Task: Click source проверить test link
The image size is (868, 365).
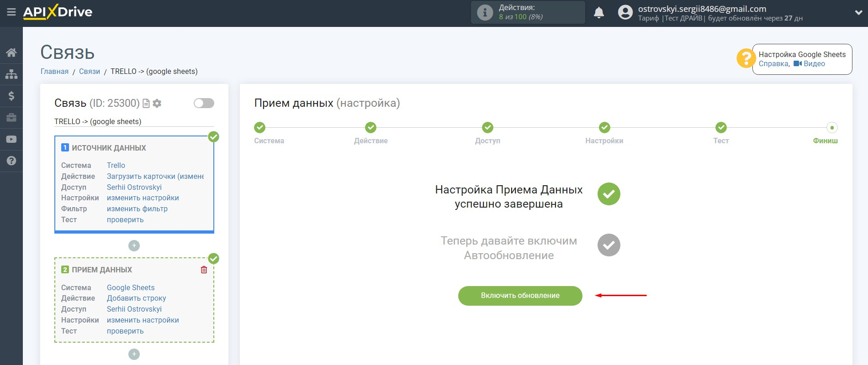Action: (125, 219)
